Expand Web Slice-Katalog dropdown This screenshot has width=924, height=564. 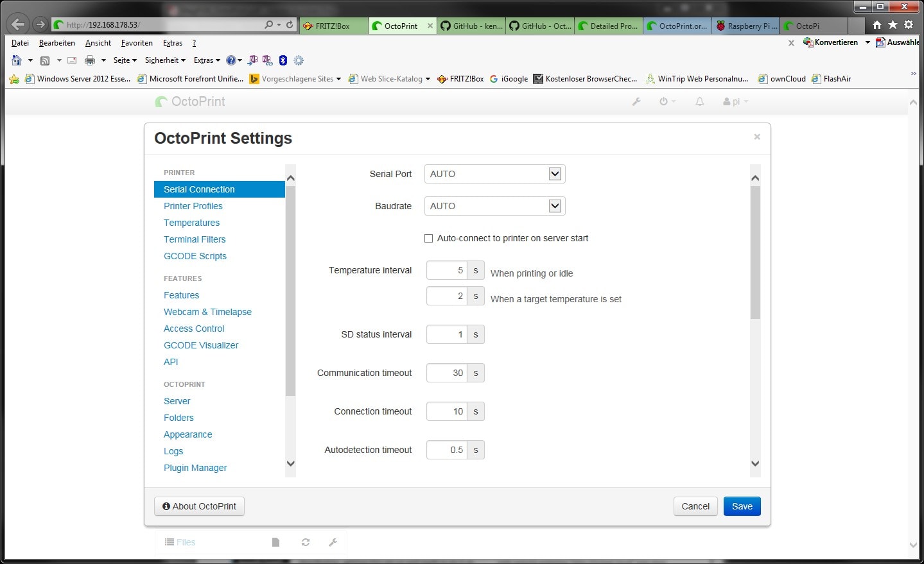click(428, 79)
